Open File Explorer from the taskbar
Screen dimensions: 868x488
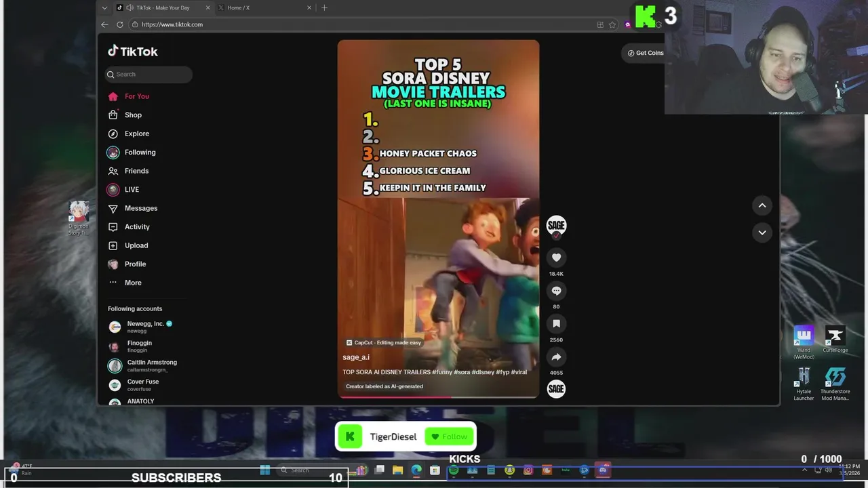tap(398, 470)
